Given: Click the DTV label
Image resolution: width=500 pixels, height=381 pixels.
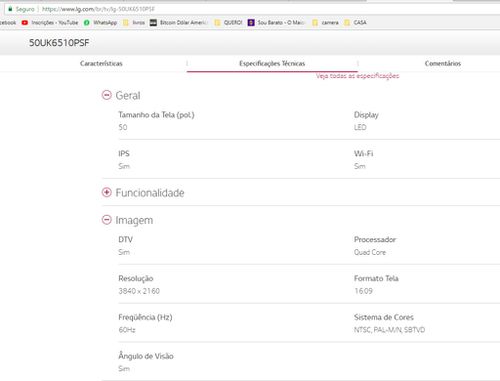Looking at the screenshot, I should pyautogui.click(x=125, y=240).
